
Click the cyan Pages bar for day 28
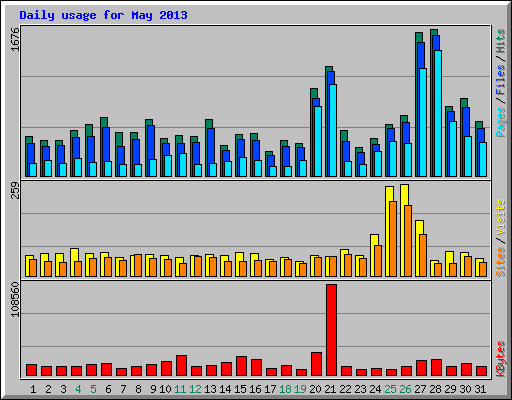(438, 113)
